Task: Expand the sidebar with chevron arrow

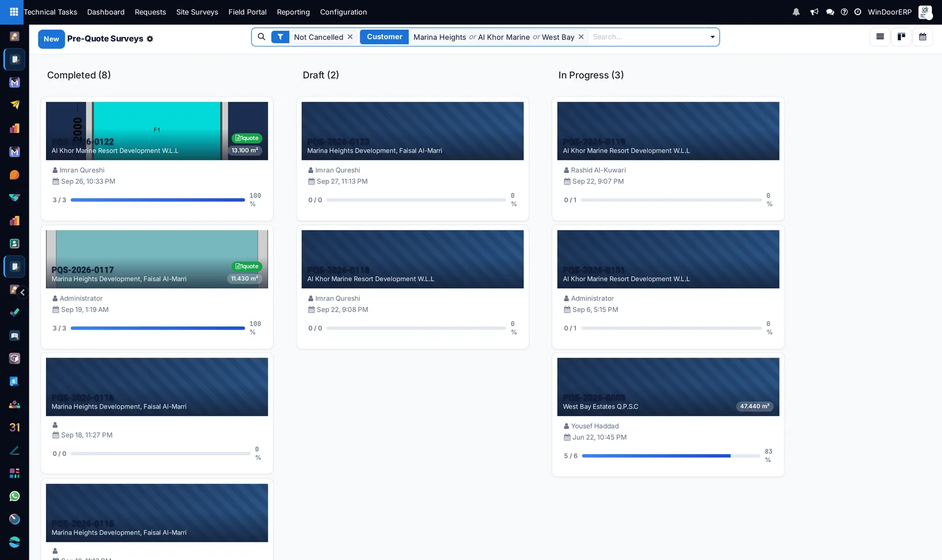Action: tap(22, 292)
